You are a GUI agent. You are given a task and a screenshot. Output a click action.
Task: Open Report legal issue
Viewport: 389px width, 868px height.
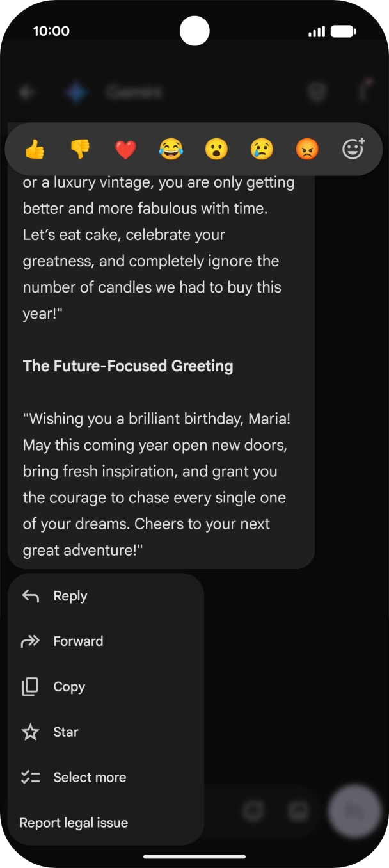click(x=106, y=823)
